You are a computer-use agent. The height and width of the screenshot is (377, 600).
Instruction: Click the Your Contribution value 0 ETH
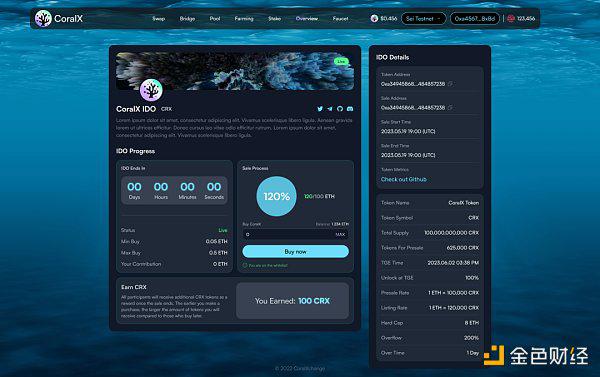pos(220,264)
